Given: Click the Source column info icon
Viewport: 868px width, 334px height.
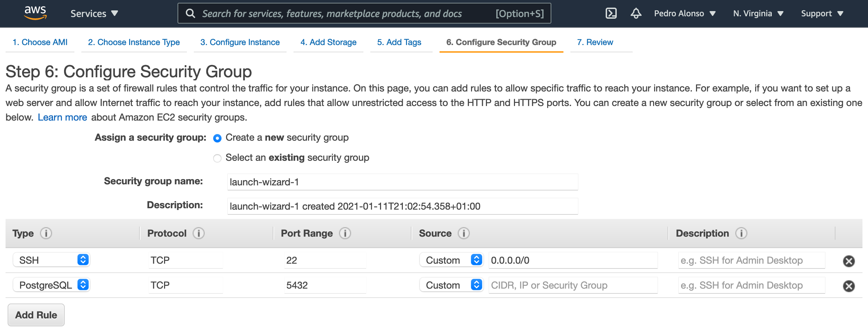Looking at the screenshot, I should click(464, 234).
